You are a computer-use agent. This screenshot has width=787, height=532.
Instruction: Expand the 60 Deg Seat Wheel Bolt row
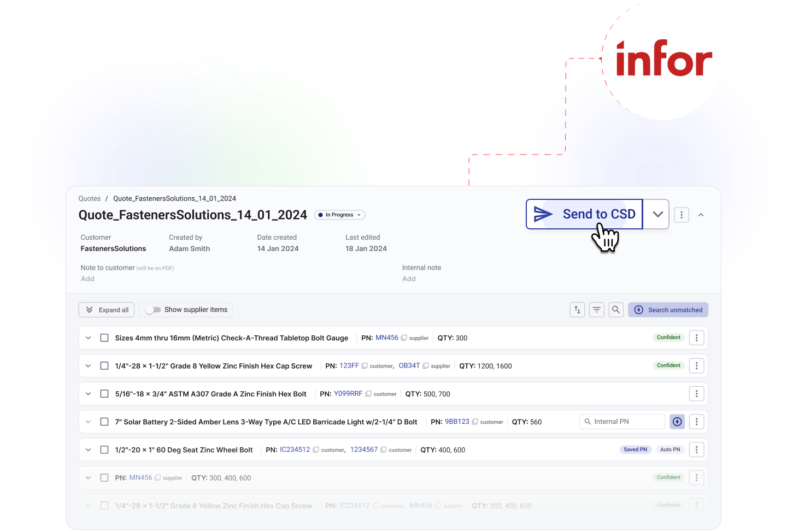click(88, 450)
